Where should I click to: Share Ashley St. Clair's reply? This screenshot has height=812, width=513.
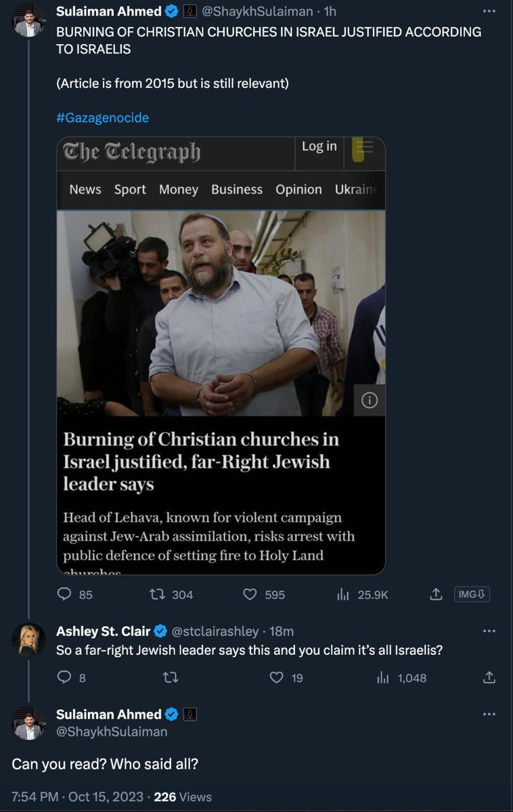pos(490,677)
